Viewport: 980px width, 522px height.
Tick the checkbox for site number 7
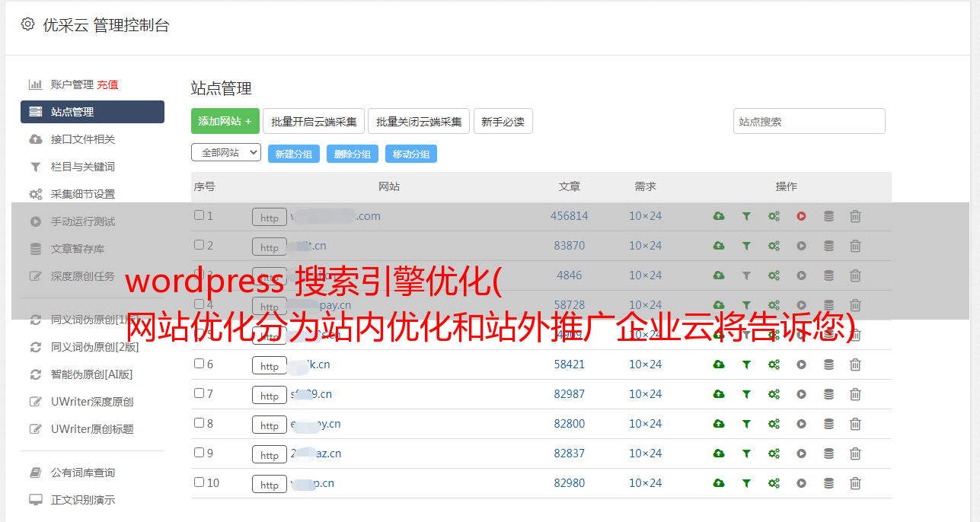(x=199, y=393)
